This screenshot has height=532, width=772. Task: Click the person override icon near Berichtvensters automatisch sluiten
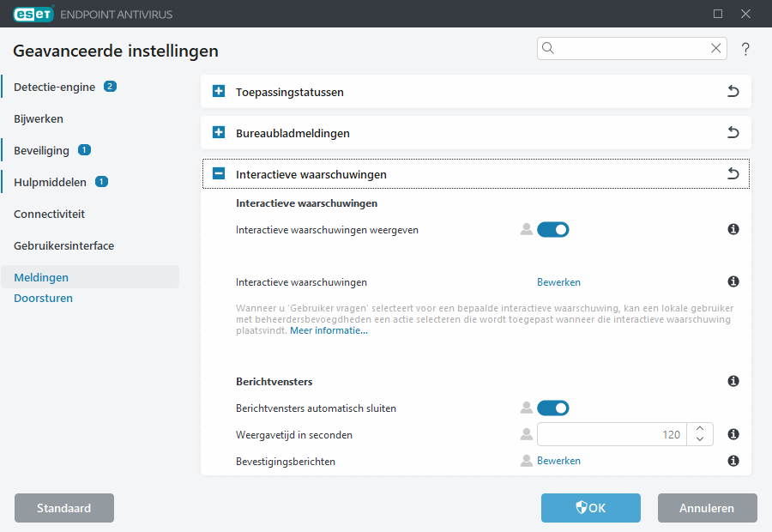tap(526, 408)
